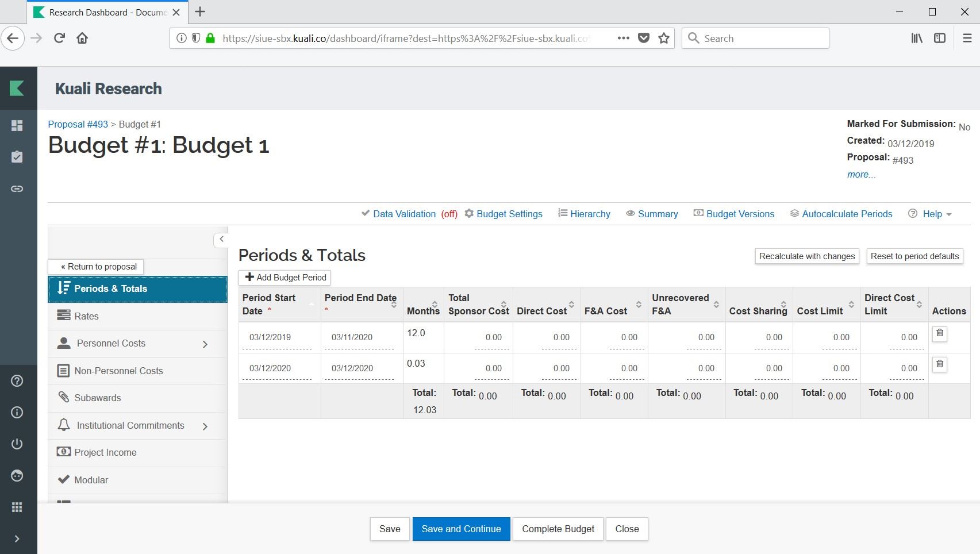Open dashboard icon in left sidebar

coord(17,125)
